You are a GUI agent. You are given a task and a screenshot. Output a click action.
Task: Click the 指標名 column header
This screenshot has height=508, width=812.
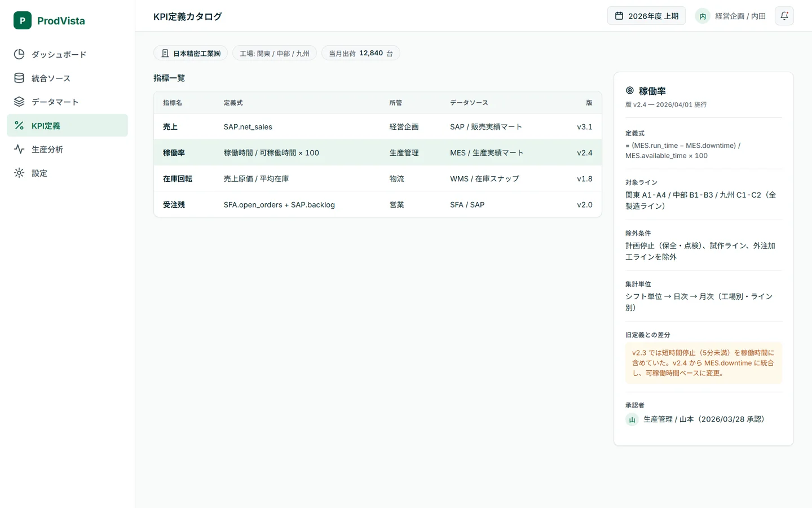(x=173, y=103)
